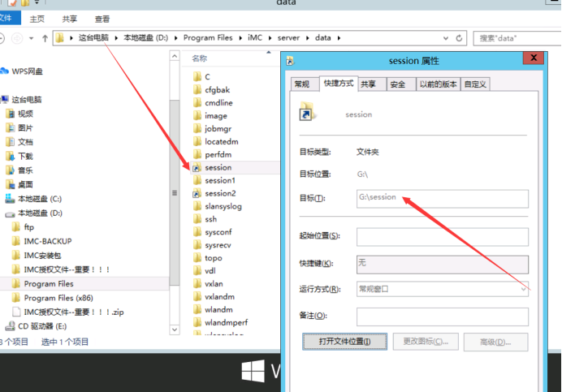Open the 桌面 folder in sidebar
562x392 pixels.
pyautogui.click(x=25, y=184)
